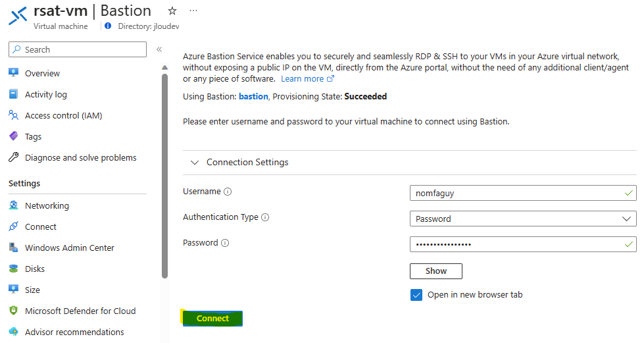
Task: Open Advisor recommendations
Action: [x=74, y=332]
